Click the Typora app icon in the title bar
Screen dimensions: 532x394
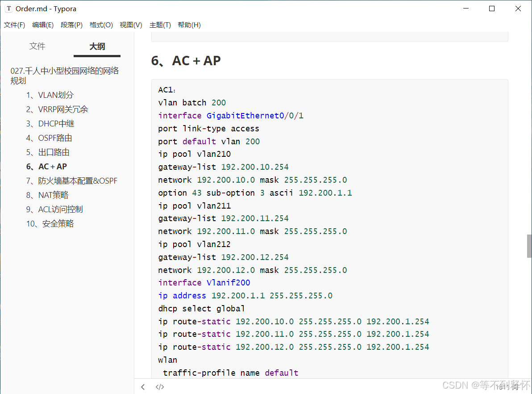point(8,8)
